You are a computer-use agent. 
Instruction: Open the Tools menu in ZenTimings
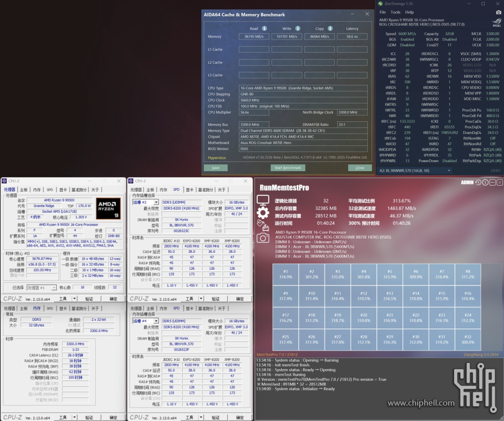pyautogui.click(x=395, y=12)
